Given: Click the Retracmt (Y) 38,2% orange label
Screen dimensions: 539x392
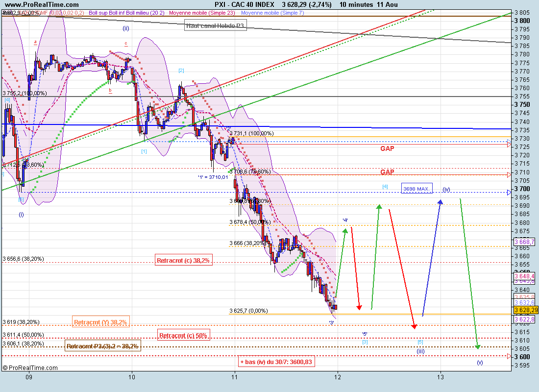Looking at the screenshot, I should click(100, 322).
